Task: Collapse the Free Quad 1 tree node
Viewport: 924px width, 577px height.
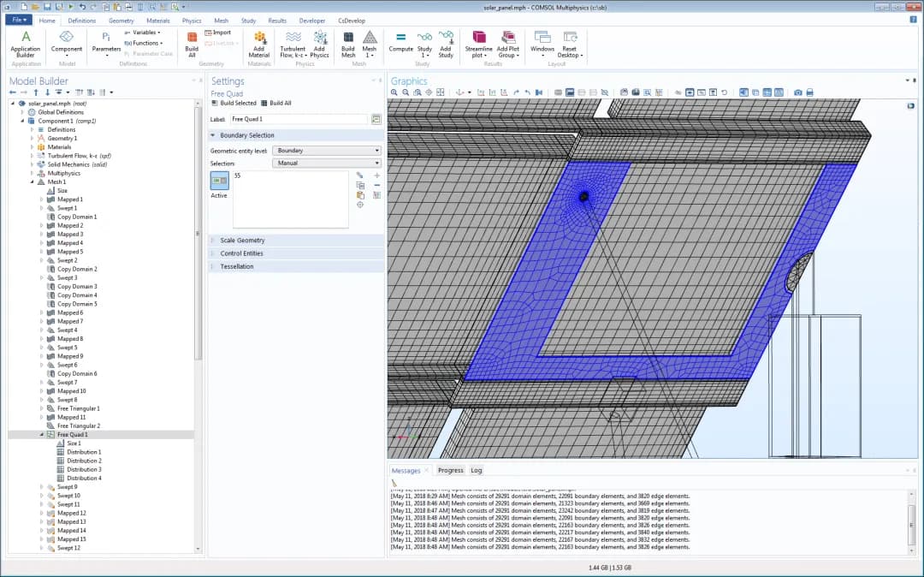Action: pyautogui.click(x=41, y=435)
